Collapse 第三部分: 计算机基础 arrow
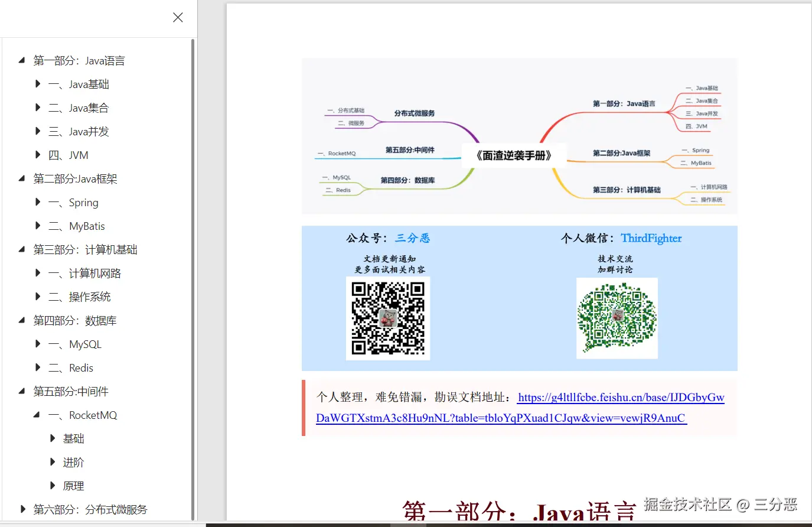 (22, 249)
